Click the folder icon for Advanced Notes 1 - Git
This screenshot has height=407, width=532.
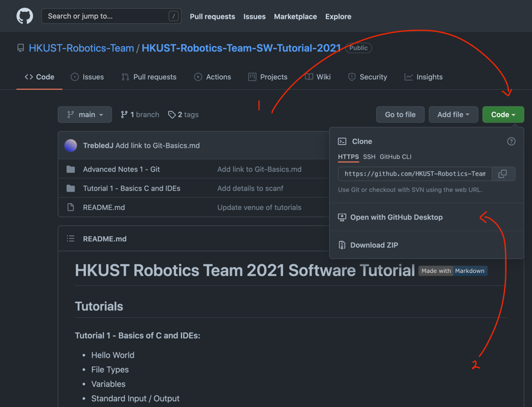click(71, 169)
